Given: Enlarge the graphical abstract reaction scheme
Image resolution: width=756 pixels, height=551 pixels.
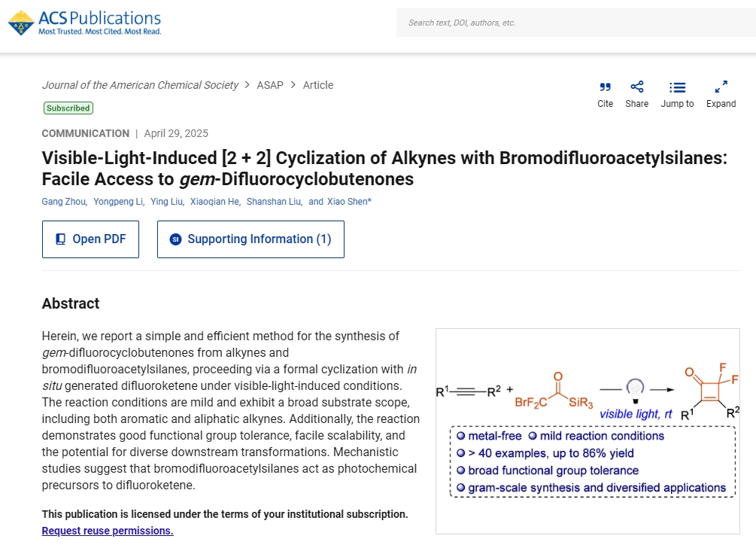Looking at the screenshot, I should pyautogui.click(x=587, y=431).
